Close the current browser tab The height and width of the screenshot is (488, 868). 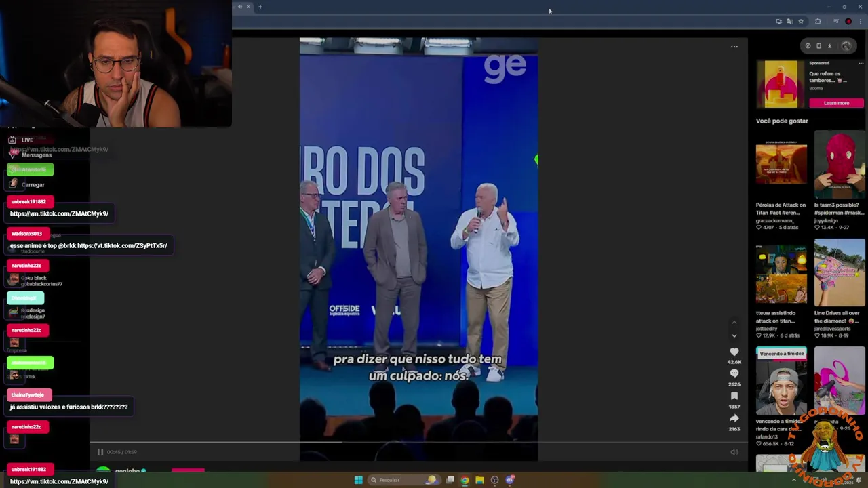[248, 7]
